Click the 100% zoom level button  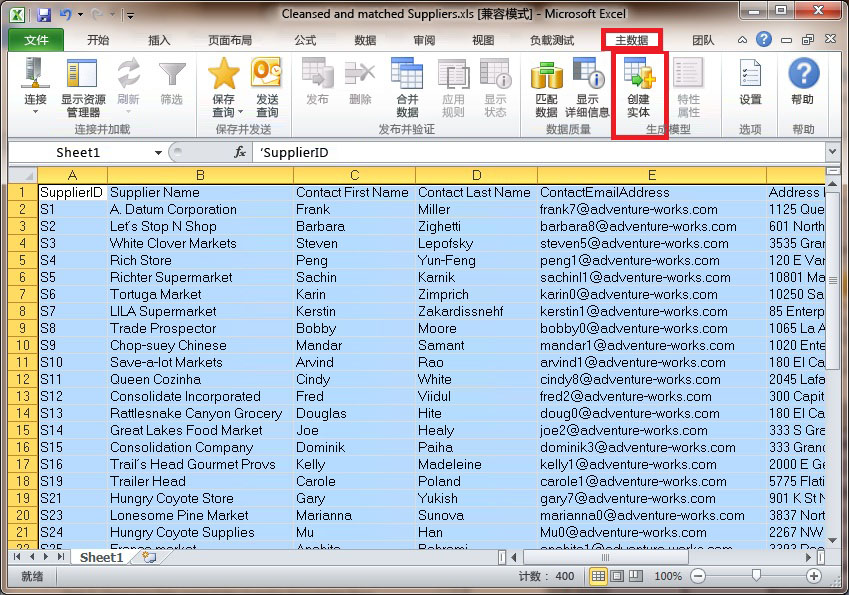(x=671, y=576)
